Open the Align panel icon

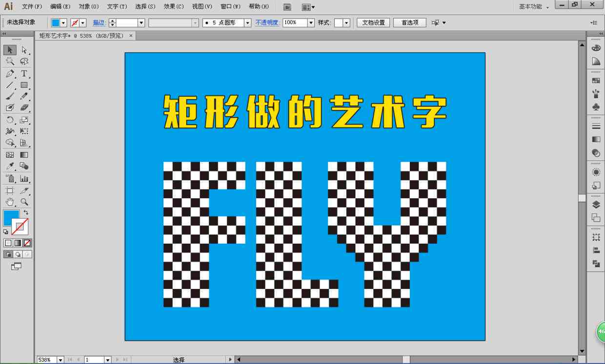[596, 250]
